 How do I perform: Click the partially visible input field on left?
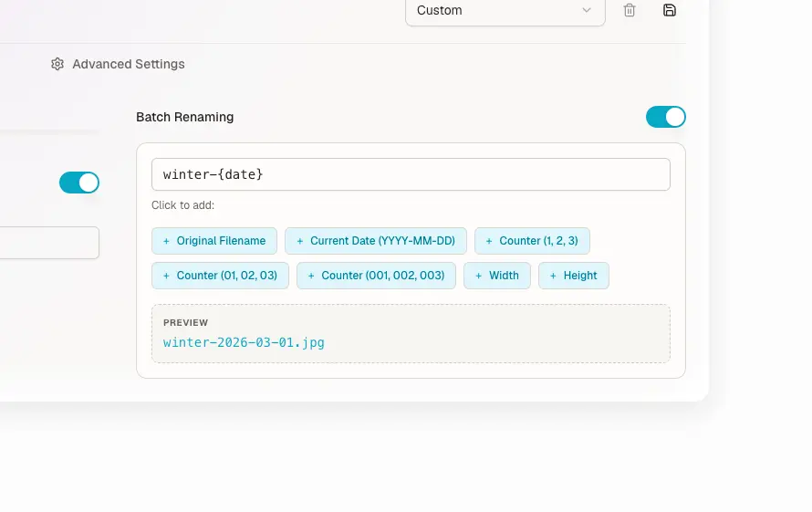pos(49,243)
